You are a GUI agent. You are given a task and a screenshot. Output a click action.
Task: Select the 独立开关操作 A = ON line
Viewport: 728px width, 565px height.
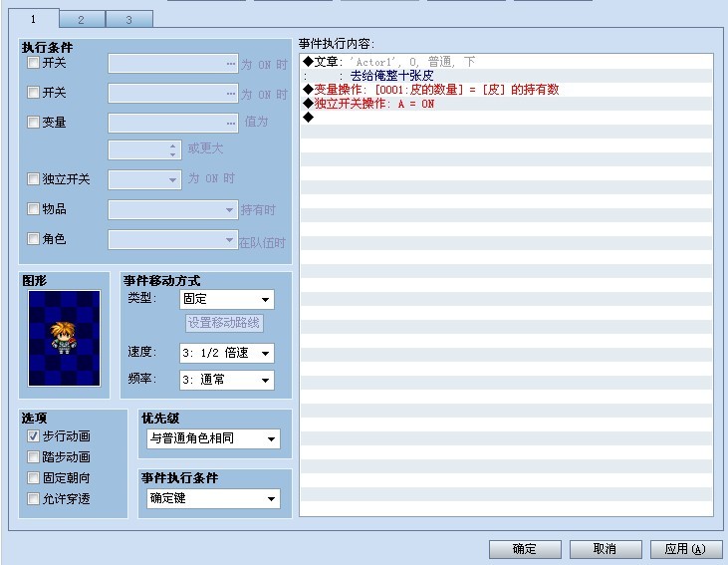(x=506, y=104)
